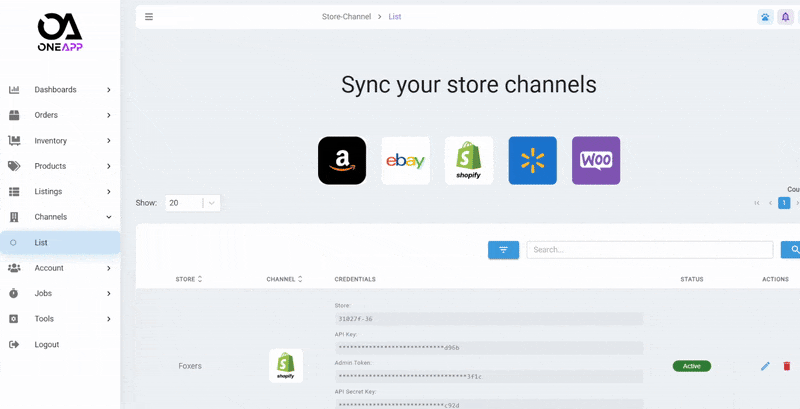
Task: Click the Inventory cart icon in sidebar
Action: coord(14,141)
